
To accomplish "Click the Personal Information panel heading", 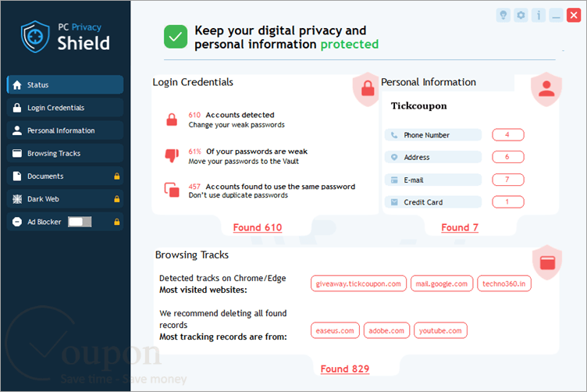I will (429, 82).
